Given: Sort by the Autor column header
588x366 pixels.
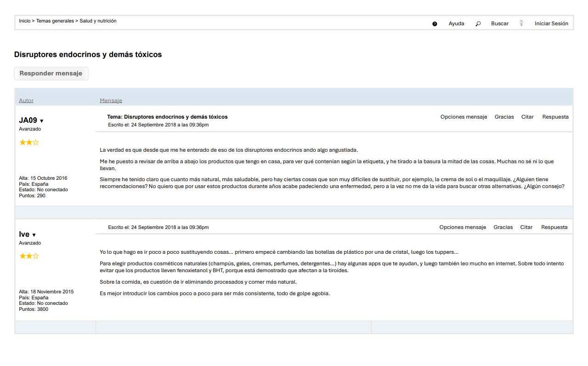Looking at the screenshot, I should [26, 101].
